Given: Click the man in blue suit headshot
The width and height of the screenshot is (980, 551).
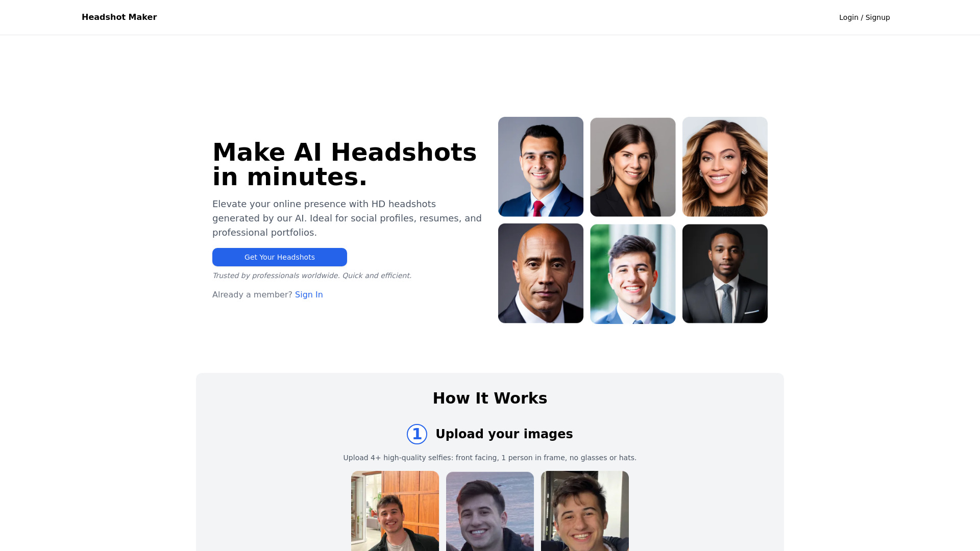Looking at the screenshot, I should pyautogui.click(x=541, y=166).
